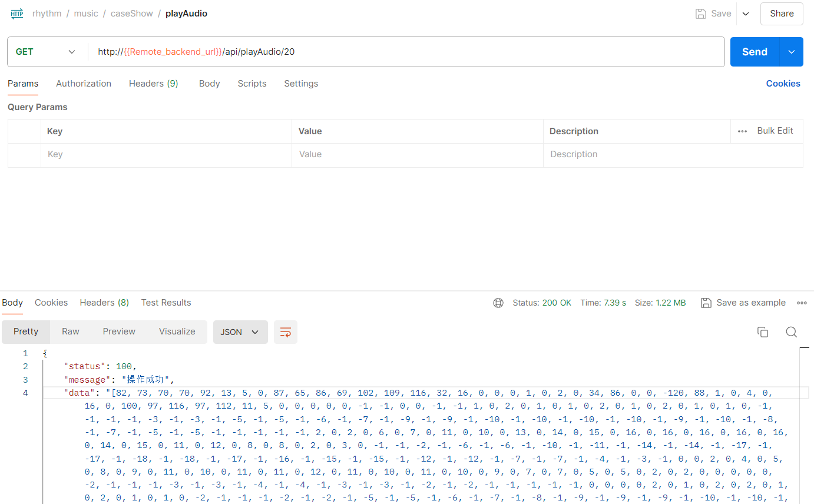
Task: Switch to the Authorization tab
Action: click(84, 84)
